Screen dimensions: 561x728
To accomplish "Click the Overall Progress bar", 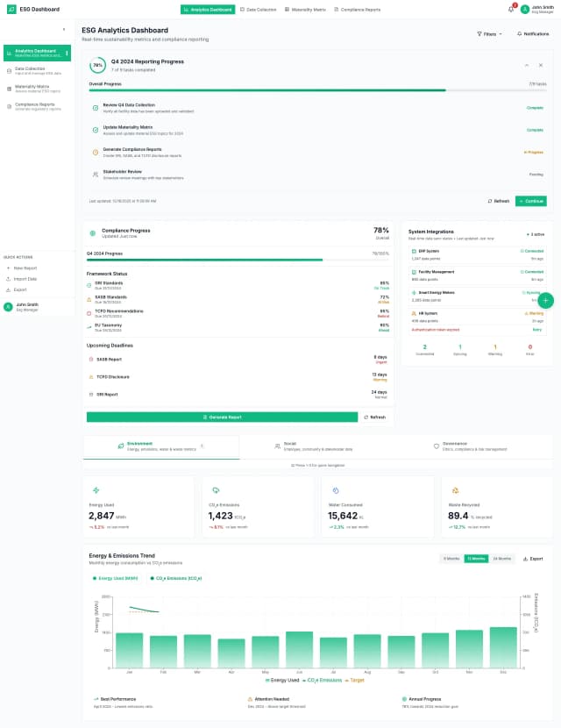I will click(x=267, y=89).
